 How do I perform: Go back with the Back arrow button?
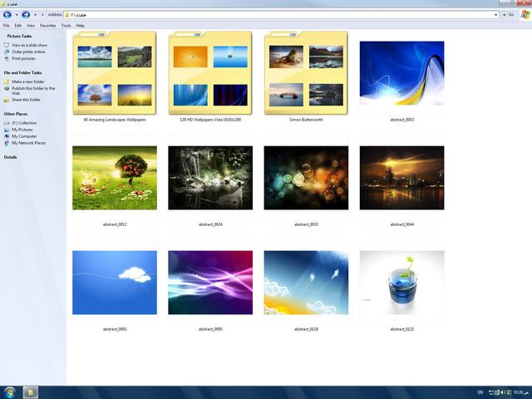point(7,15)
